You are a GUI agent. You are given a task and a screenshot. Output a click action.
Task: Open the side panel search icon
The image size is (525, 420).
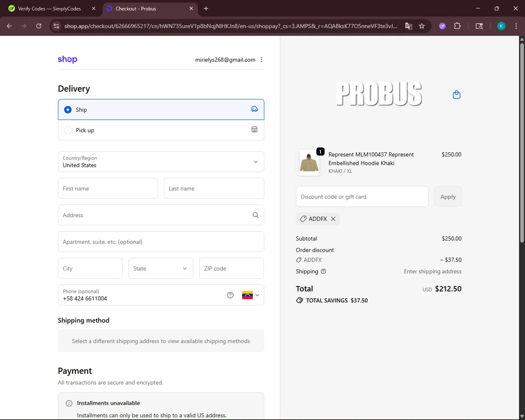click(479, 26)
